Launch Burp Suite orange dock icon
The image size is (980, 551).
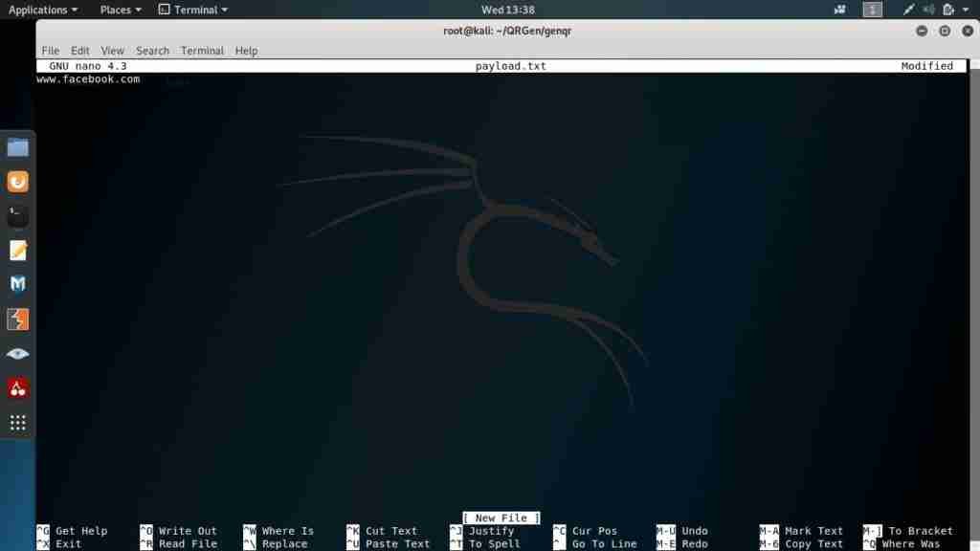tap(17, 320)
